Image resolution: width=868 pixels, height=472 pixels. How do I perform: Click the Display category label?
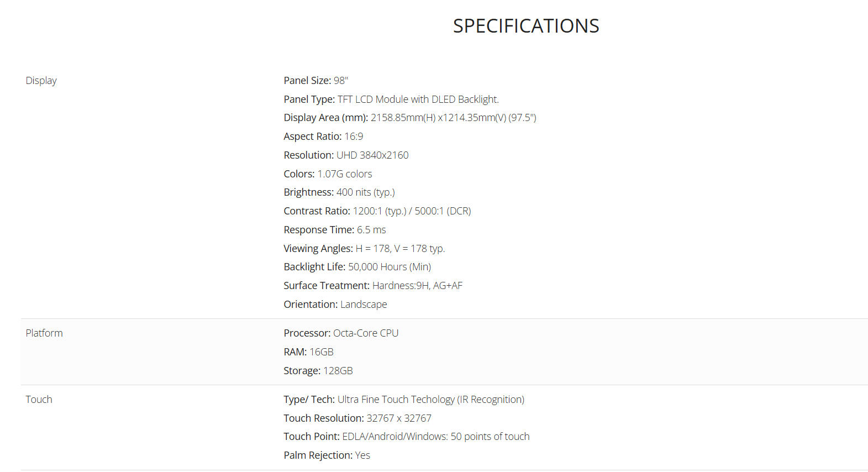click(41, 81)
